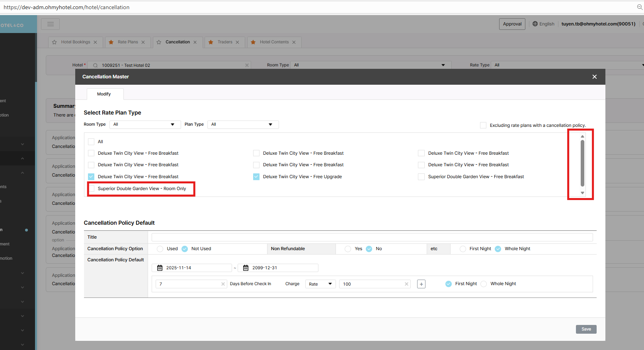Clear the charge rate value 100
The width and height of the screenshot is (644, 350).
[406, 284]
